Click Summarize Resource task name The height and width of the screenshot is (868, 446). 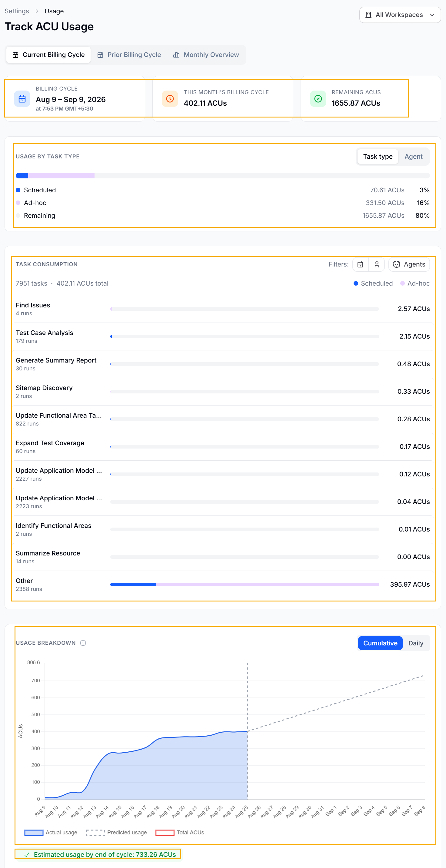48,553
